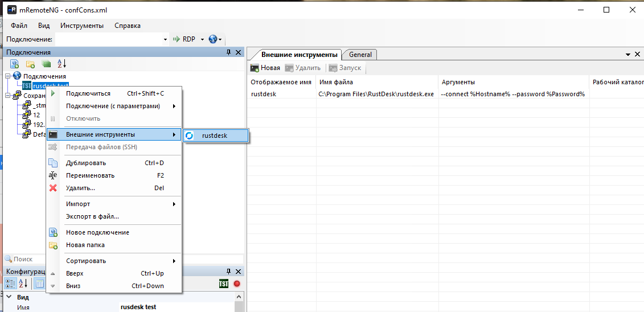
Task: Click the Имя файла column header
Action: [x=377, y=83]
